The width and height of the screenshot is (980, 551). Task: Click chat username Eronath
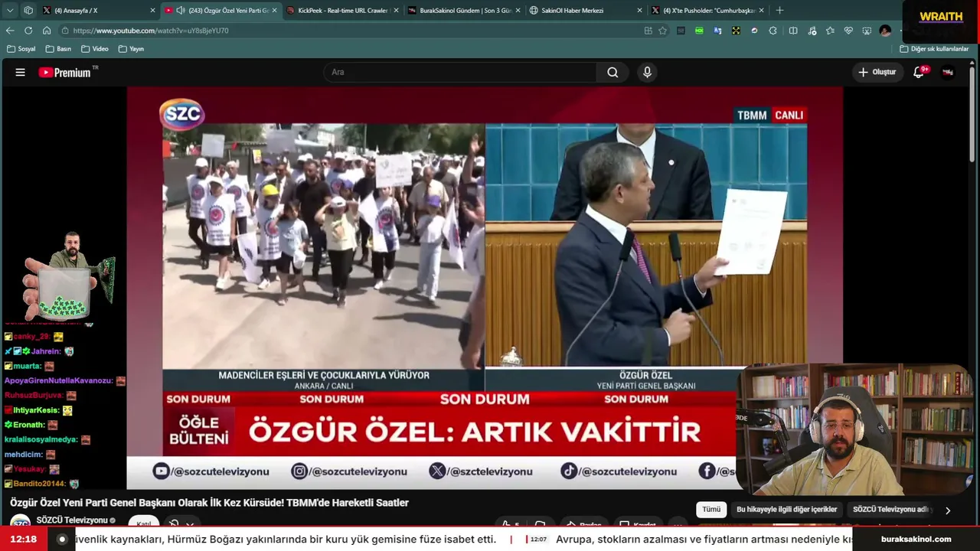click(29, 425)
